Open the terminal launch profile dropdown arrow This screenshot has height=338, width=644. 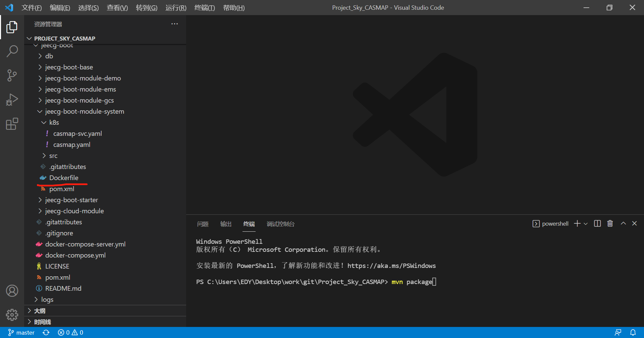[586, 224]
